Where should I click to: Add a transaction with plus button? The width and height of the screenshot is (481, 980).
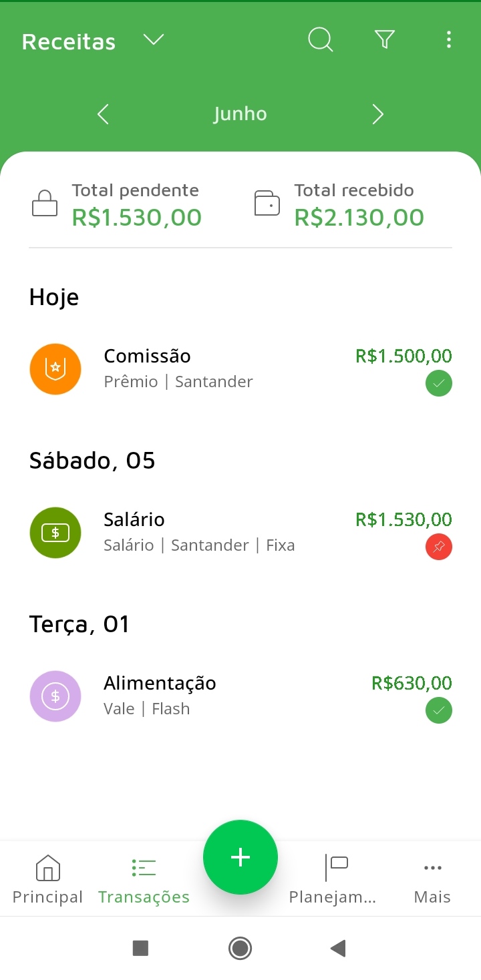click(240, 857)
